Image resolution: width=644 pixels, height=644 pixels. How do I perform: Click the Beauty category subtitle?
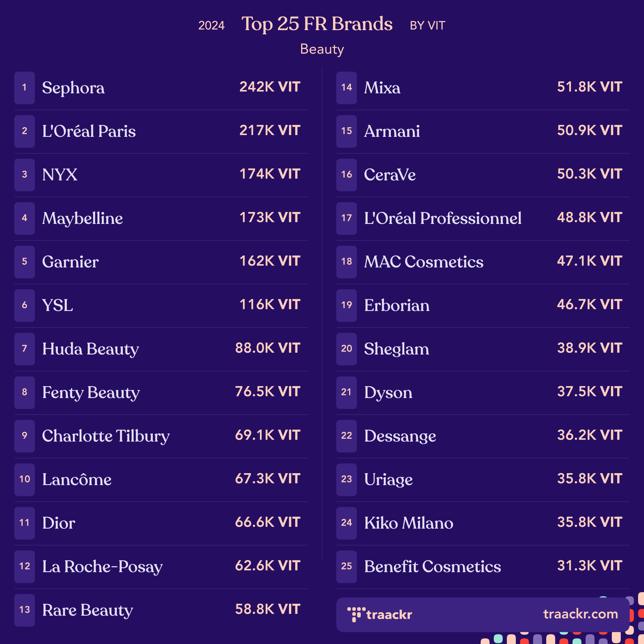coord(322,49)
